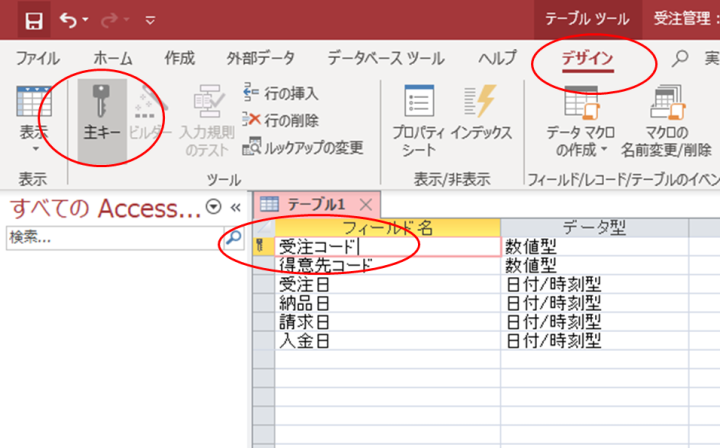Expand the Quick Access Toolbar customize arrow
The image size is (720, 448).
[x=150, y=19]
